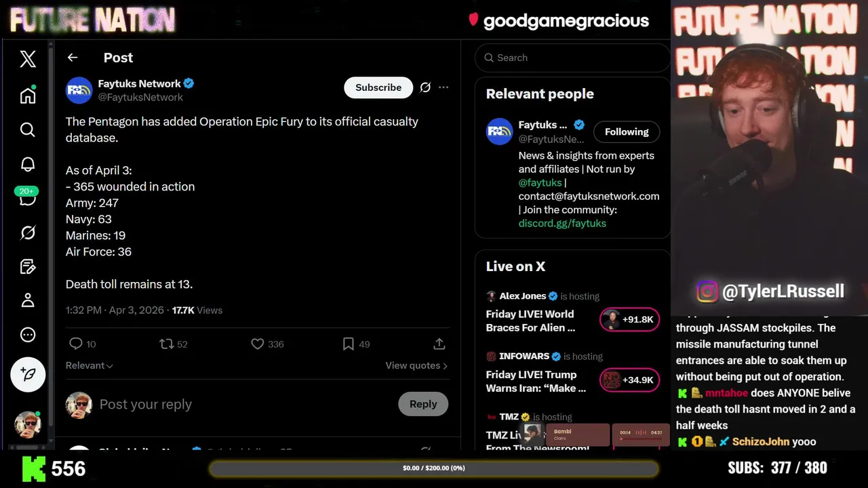This screenshot has width=868, height=488.
Task: Like the Faytuks Network post
Action: [258, 344]
